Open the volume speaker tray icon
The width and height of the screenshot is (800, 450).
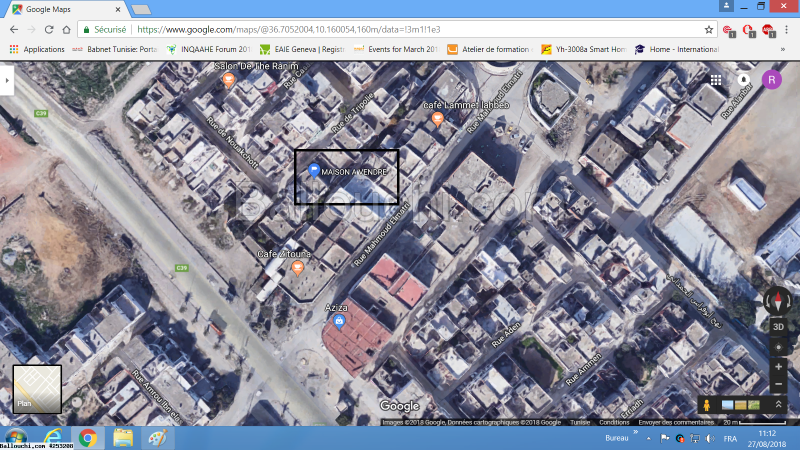[710, 438]
